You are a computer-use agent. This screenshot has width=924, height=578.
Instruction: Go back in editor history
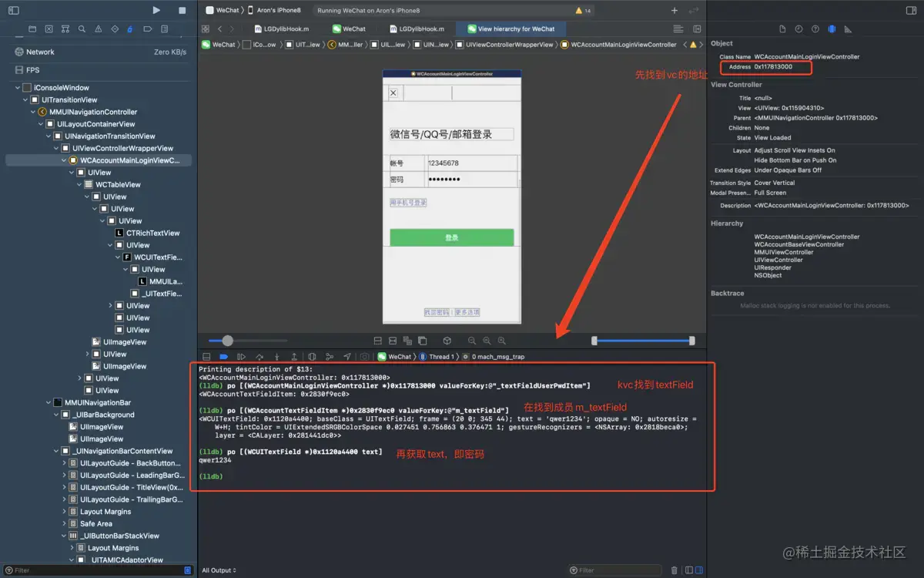click(x=220, y=29)
